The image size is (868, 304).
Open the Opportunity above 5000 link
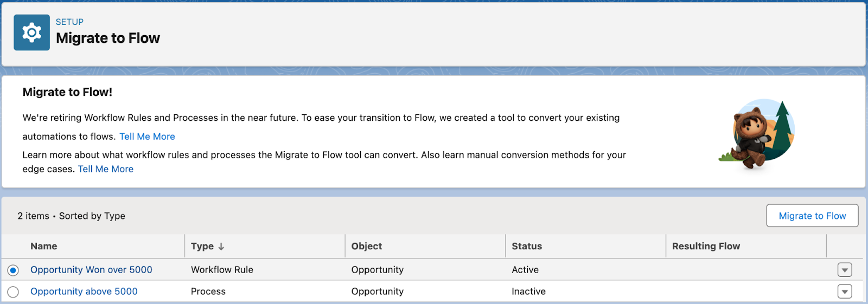click(84, 292)
